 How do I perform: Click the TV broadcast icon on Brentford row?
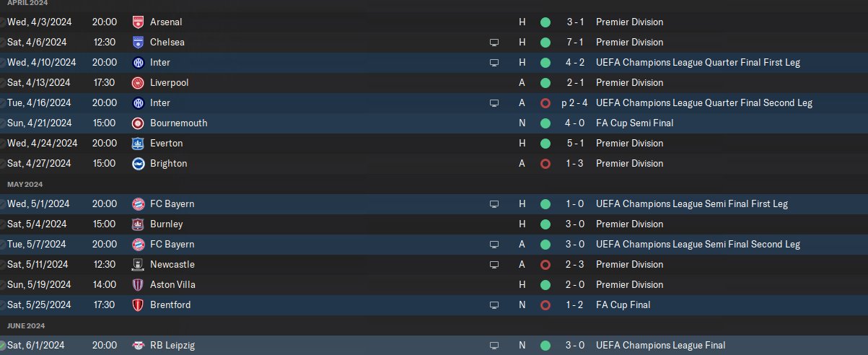point(494,305)
